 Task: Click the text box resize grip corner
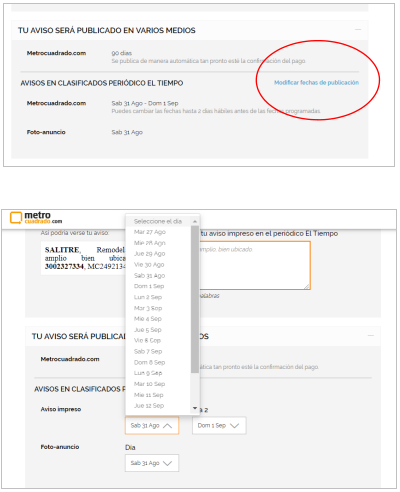(307, 286)
